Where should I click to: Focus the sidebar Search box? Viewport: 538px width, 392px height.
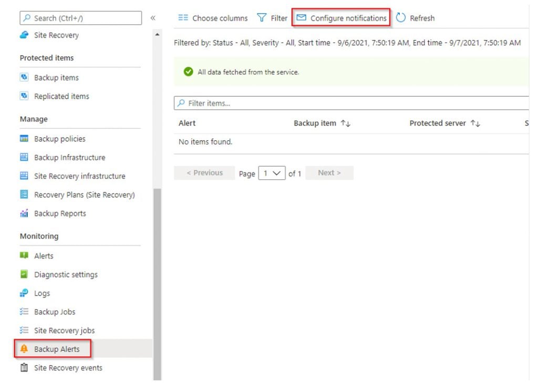(81, 18)
